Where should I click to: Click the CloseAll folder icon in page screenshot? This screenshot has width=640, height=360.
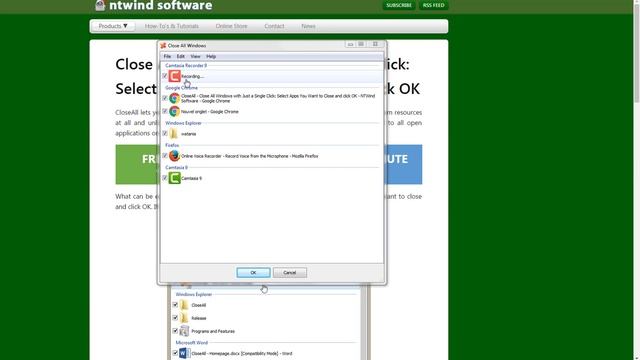click(x=184, y=305)
